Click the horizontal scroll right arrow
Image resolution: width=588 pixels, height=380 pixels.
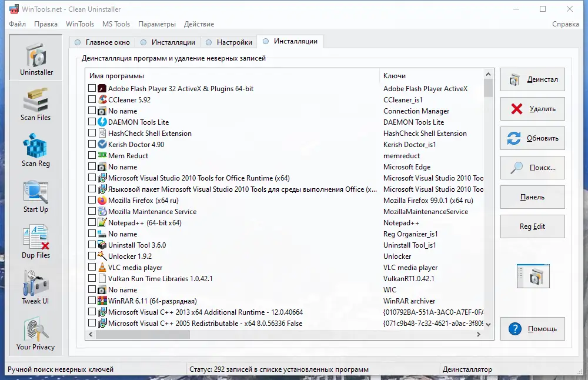(479, 334)
